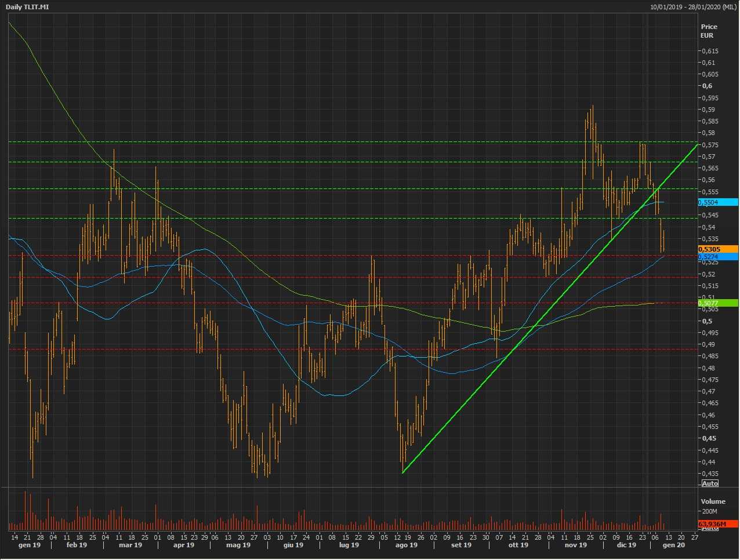Click the red 63,936M volume value tag
The image size is (740, 560).
click(718, 524)
